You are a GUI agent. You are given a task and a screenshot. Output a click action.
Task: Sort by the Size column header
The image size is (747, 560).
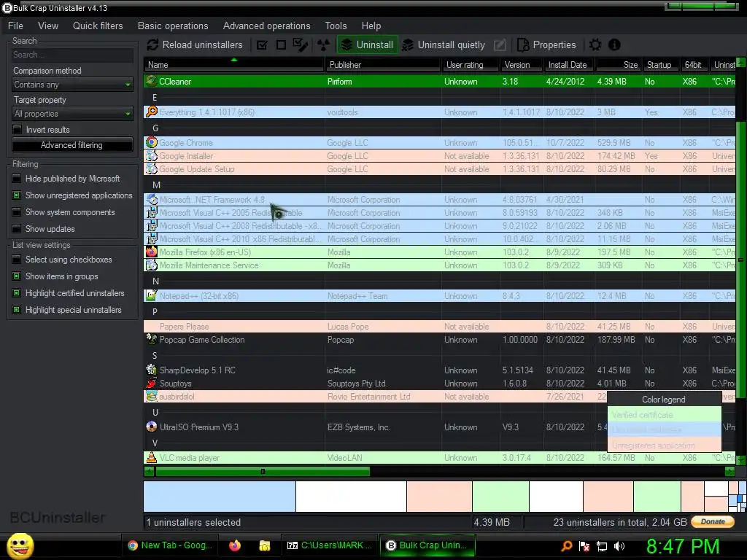click(x=619, y=65)
